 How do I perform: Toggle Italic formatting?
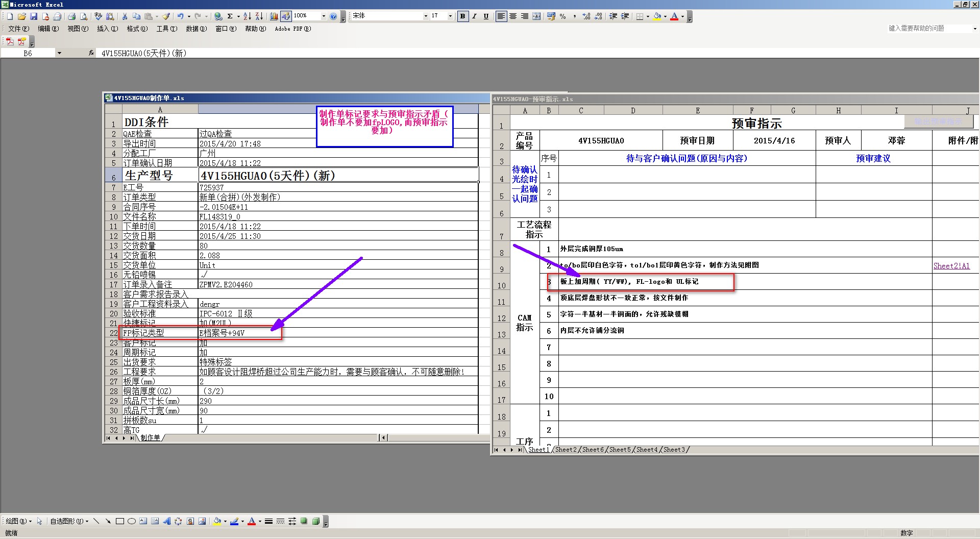474,16
